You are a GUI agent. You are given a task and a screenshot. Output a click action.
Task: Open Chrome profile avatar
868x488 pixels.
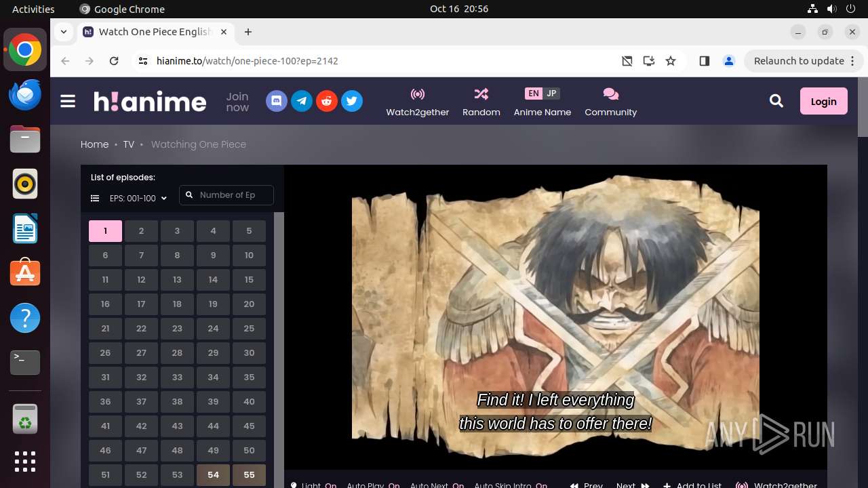pos(729,61)
